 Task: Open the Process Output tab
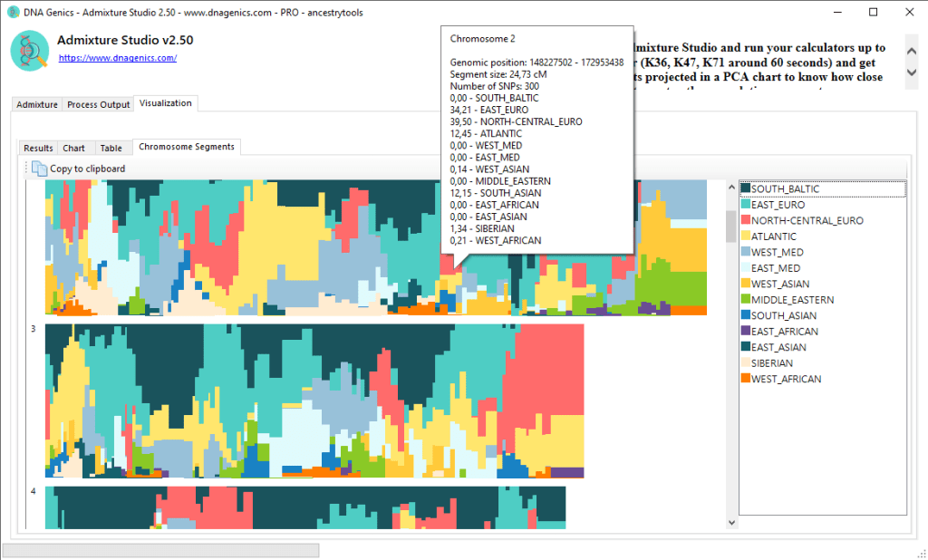point(98,104)
